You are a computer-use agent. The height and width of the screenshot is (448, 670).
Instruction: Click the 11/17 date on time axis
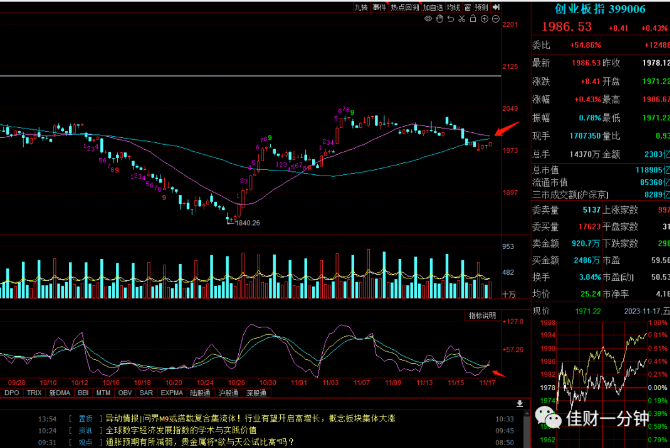[487, 383]
